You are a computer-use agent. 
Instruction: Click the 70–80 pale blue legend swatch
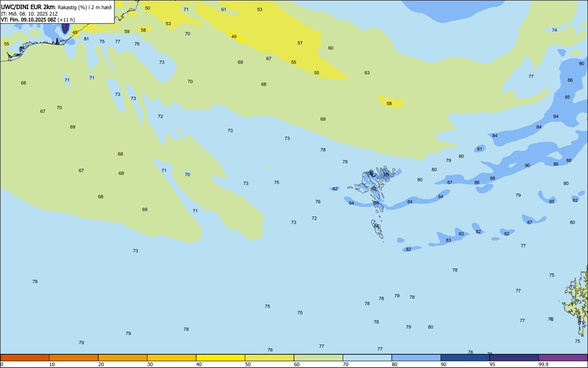click(x=367, y=357)
